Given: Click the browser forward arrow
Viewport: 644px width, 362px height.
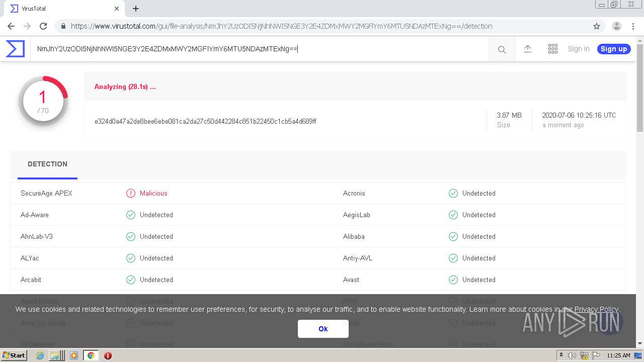Looking at the screenshot, I should click(x=27, y=26).
